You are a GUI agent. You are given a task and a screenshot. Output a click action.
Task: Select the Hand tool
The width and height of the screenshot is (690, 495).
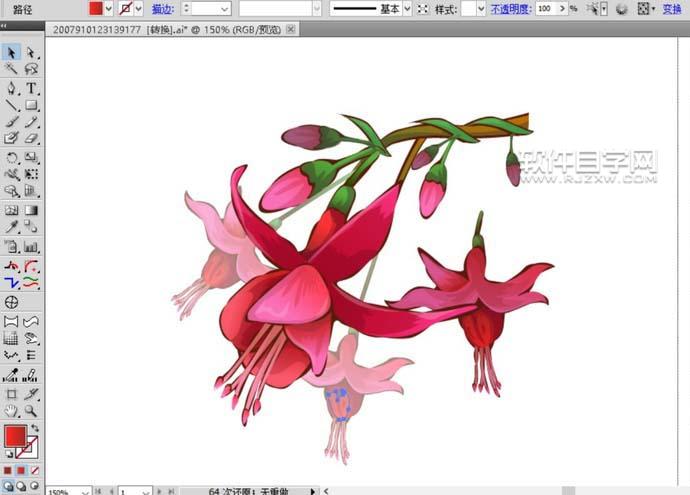tap(12, 410)
